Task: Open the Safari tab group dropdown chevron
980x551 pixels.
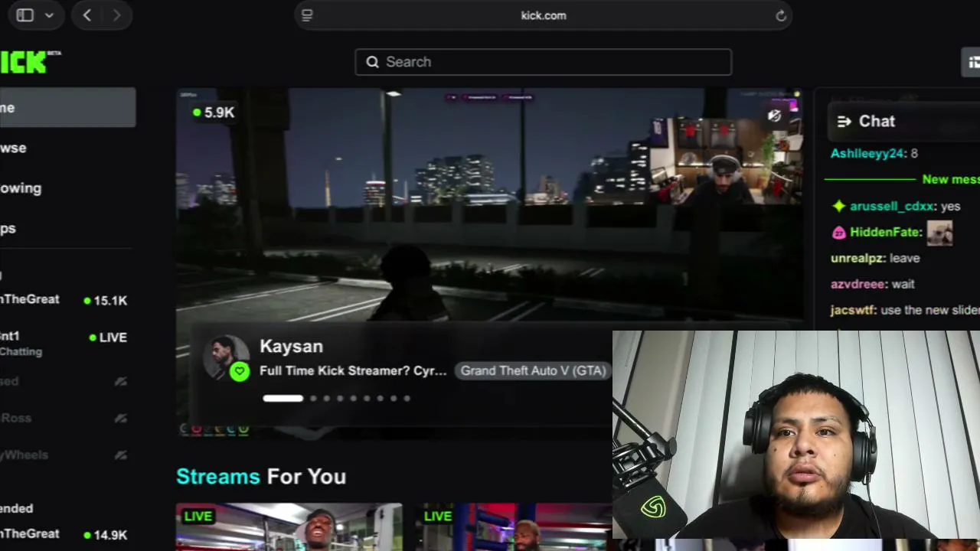Action: [x=49, y=15]
